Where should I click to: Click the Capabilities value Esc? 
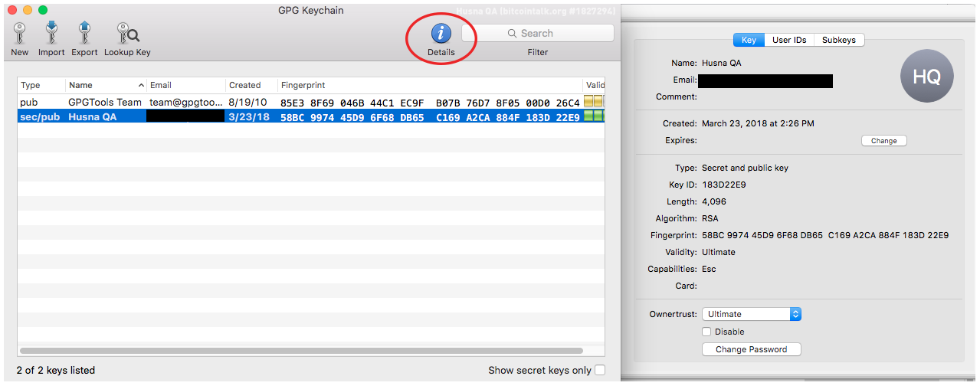[x=710, y=269]
